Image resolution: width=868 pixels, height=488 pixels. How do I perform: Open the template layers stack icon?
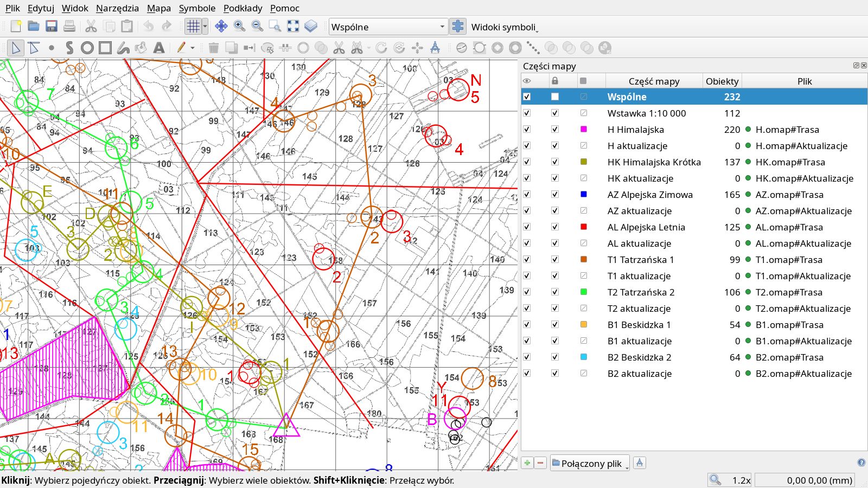pos(311,26)
